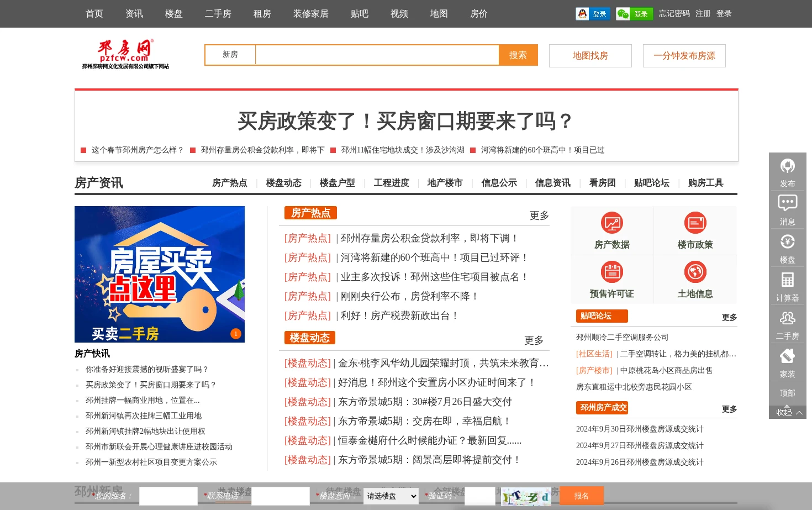Open article 利好！房产税费新政出台！
The height and width of the screenshot is (510, 812).
[x=400, y=316]
